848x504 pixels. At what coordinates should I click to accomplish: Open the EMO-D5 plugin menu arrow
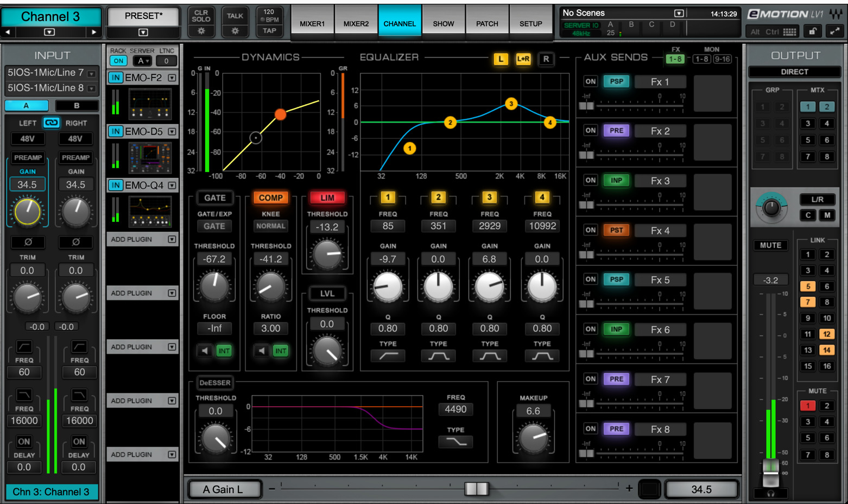pos(172,131)
